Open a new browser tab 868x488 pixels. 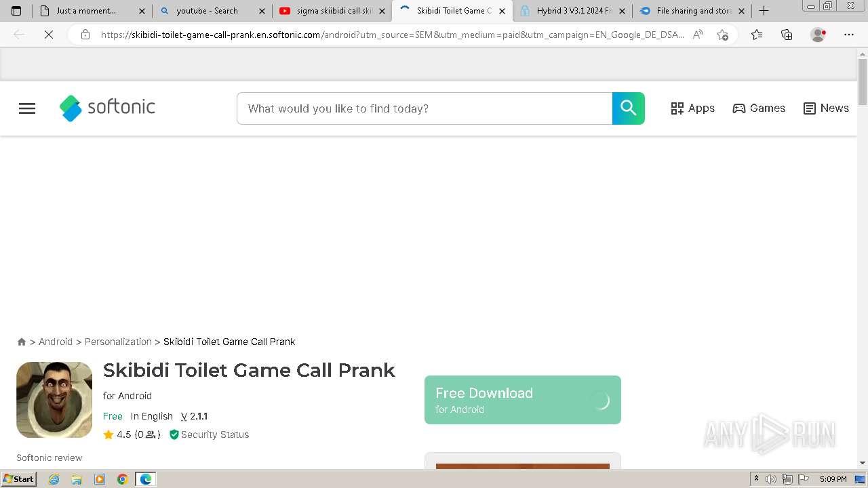click(764, 11)
